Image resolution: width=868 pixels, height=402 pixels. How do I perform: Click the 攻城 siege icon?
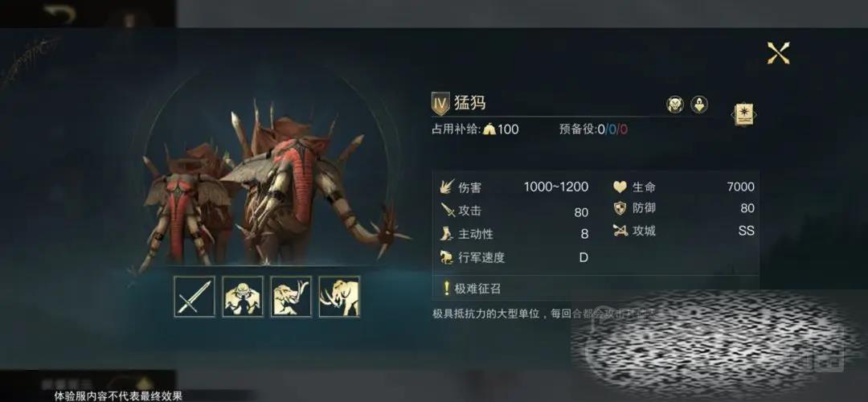coord(620,231)
